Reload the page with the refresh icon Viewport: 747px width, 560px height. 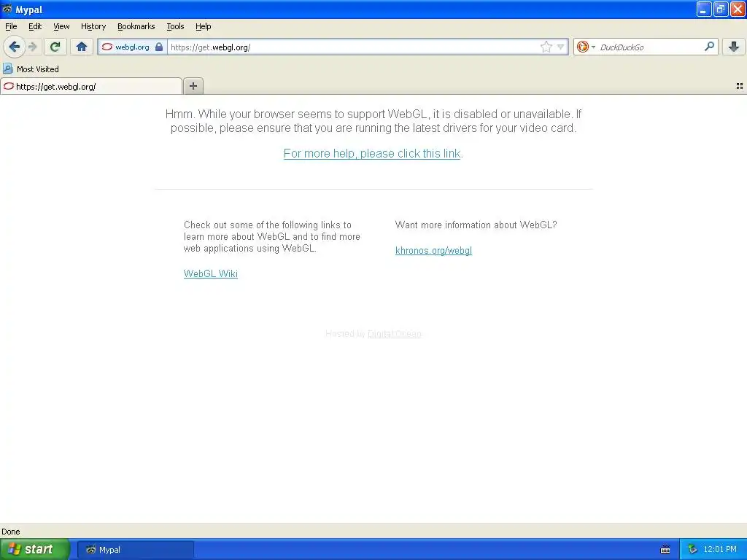click(55, 47)
